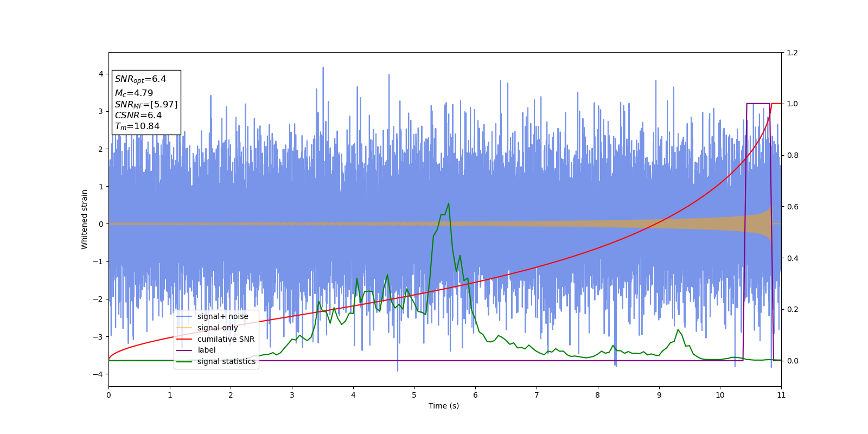Click the x-axis tick label 5

click(414, 395)
